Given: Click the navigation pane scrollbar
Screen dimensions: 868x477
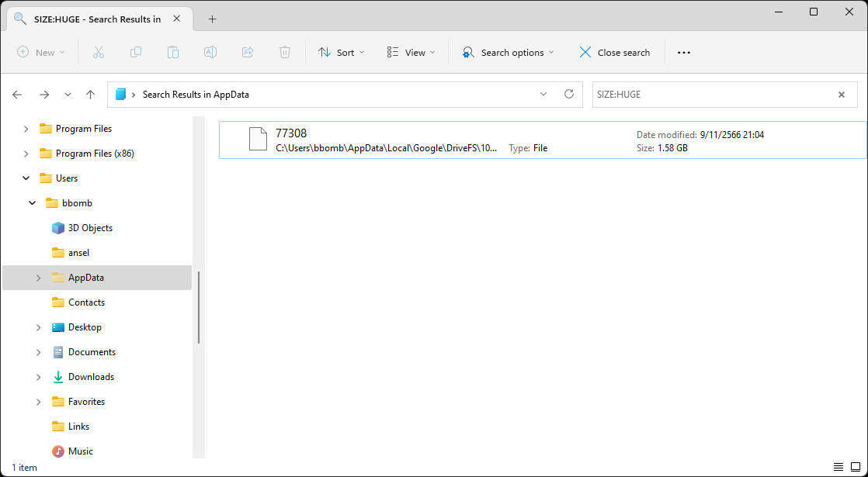Looking at the screenshot, I should 199,307.
